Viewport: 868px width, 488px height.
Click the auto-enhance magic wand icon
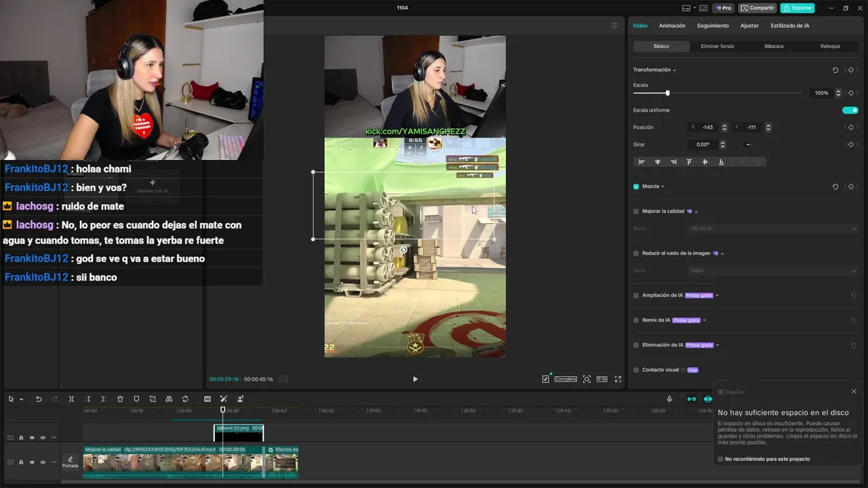[x=224, y=399]
